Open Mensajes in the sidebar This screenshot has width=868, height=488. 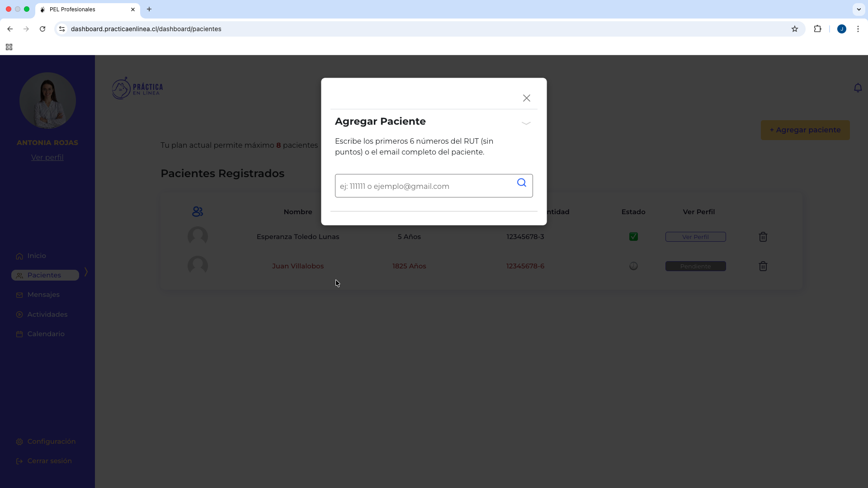[43, 295]
